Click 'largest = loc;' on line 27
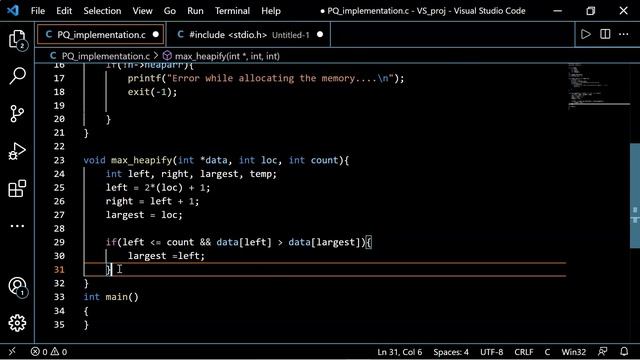Image resolution: width=640 pixels, height=360 pixels. (x=144, y=215)
